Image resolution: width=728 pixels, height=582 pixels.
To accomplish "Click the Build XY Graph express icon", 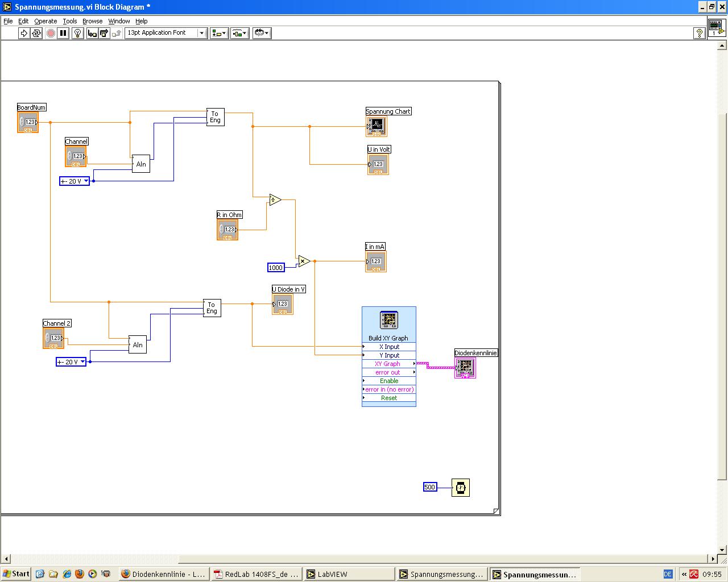I will pyautogui.click(x=389, y=319).
